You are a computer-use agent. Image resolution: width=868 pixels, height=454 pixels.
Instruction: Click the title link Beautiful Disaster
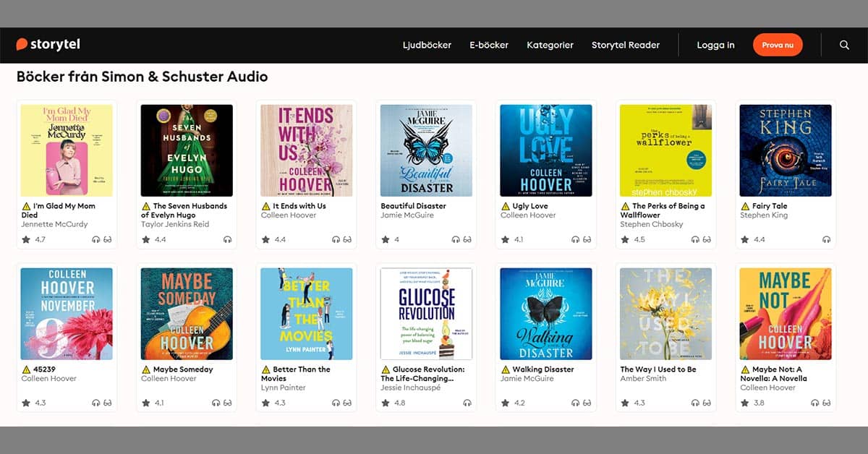[x=413, y=206]
